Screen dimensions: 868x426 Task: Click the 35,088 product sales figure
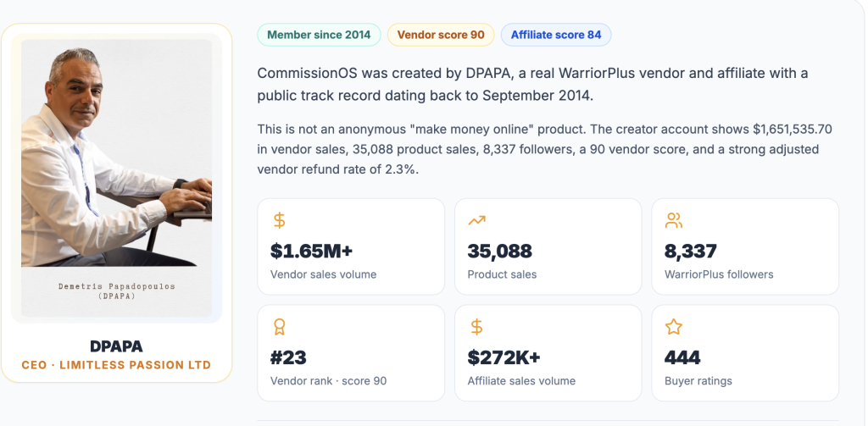tap(500, 252)
